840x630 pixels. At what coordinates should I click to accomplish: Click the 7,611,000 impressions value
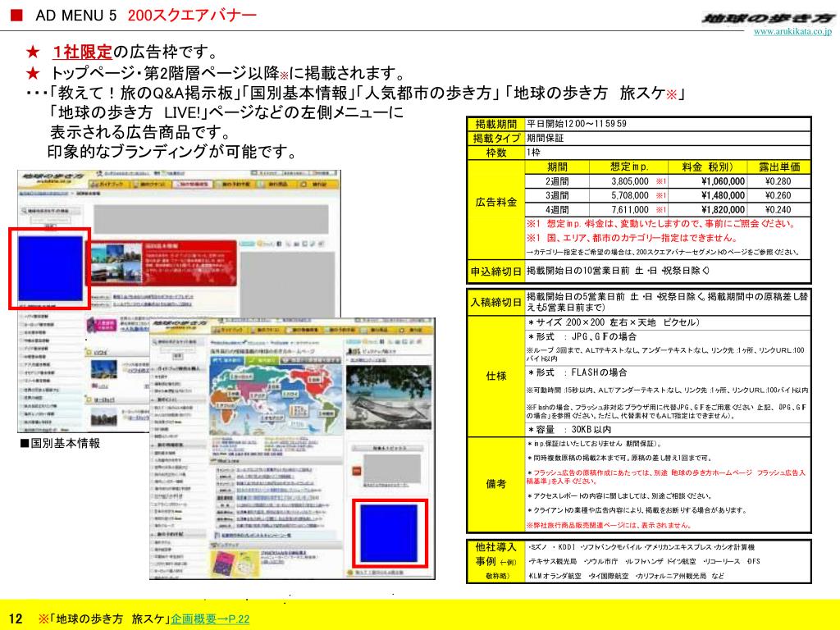click(x=629, y=210)
